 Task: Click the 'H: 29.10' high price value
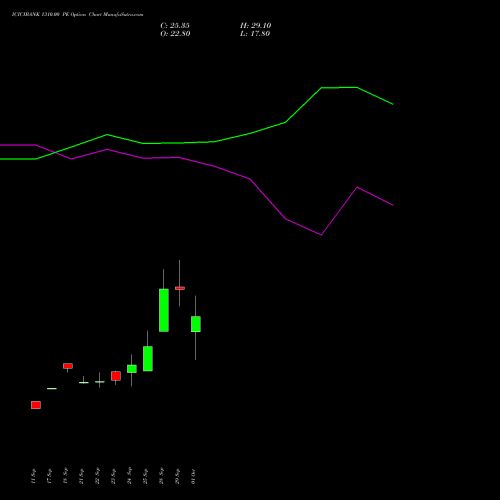tap(256, 26)
